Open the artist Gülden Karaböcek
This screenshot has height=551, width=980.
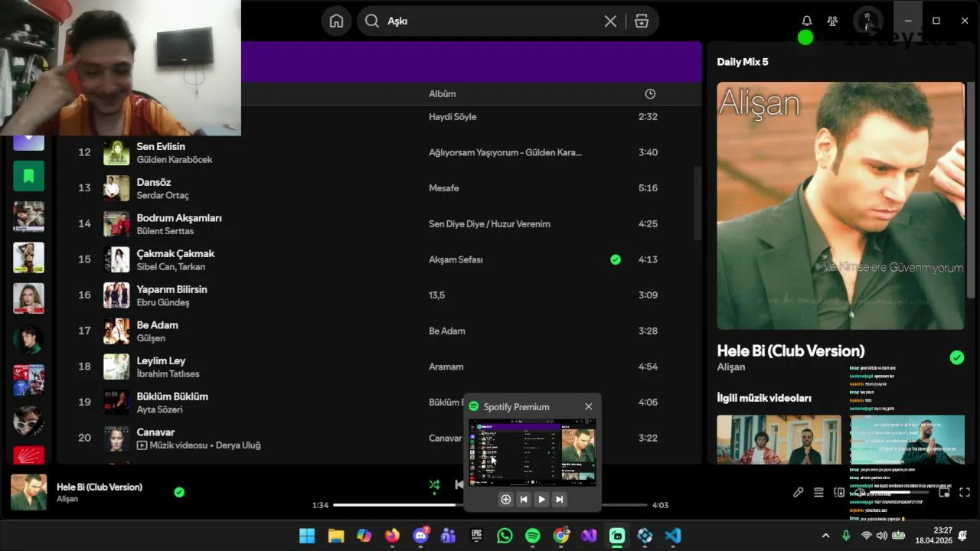tap(175, 160)
